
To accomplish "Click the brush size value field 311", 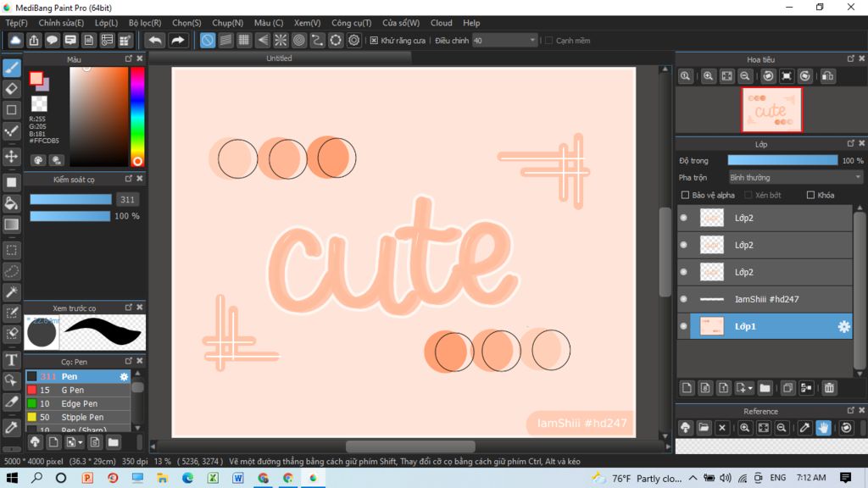I will point(127,200).
